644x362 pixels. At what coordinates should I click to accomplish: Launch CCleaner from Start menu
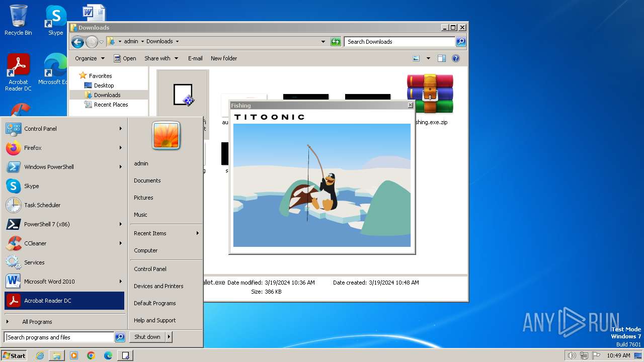tap(64, 243)
